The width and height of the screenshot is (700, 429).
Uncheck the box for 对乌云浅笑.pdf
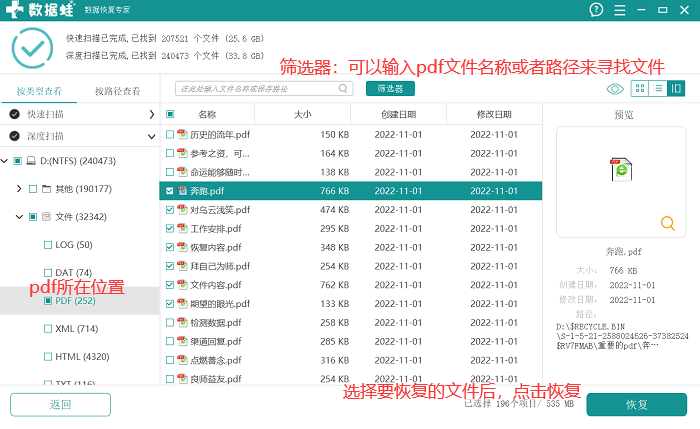[x=170, y=209]
